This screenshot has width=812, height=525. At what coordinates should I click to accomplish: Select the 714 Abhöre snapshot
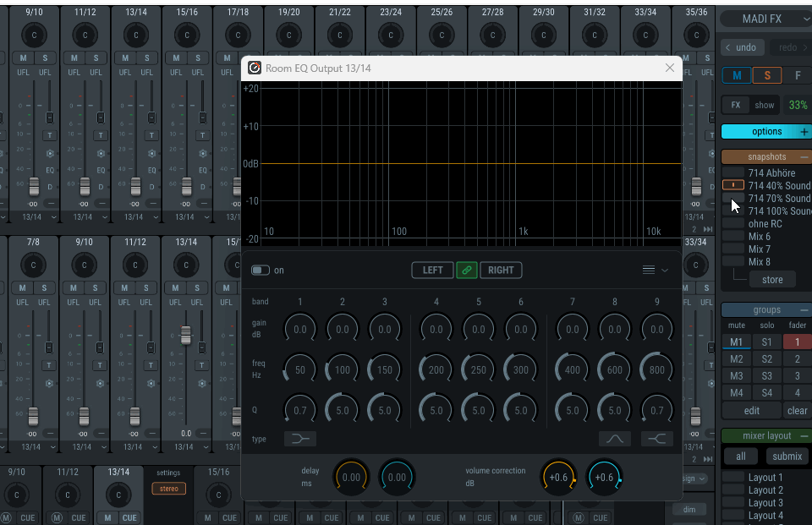pos(771,173)
